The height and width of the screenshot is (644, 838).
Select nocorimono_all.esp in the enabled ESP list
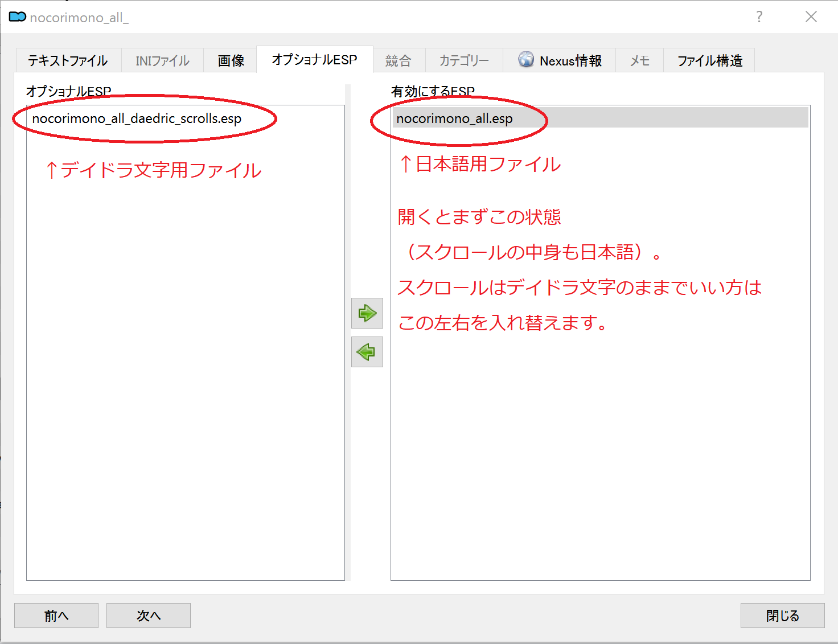pyautogui.click(x=454, y=118)
